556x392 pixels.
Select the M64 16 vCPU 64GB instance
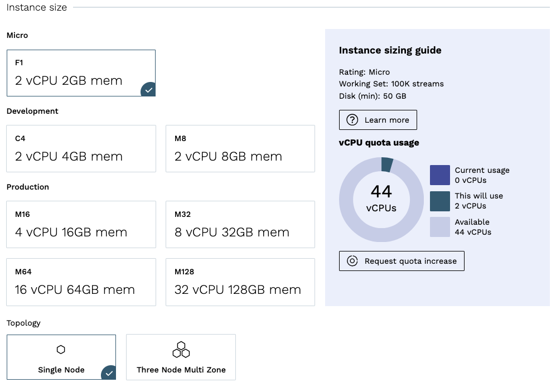[81, 282]
